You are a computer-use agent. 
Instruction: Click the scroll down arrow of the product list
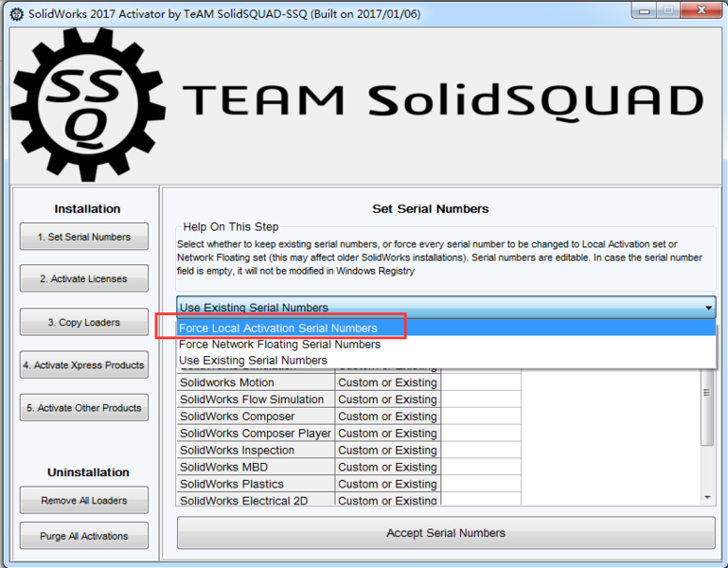pyautogui.click(x=707, y=497)
